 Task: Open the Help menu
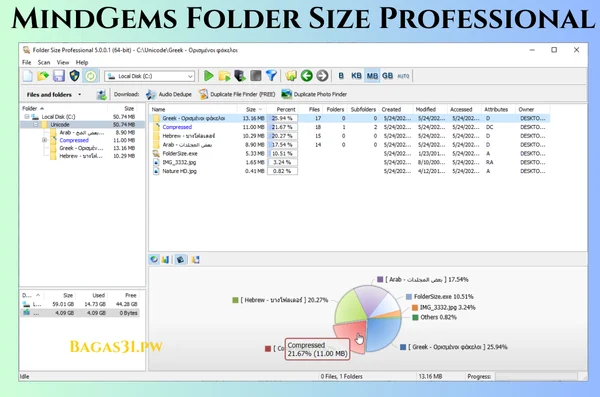click(x=82, y=62)
